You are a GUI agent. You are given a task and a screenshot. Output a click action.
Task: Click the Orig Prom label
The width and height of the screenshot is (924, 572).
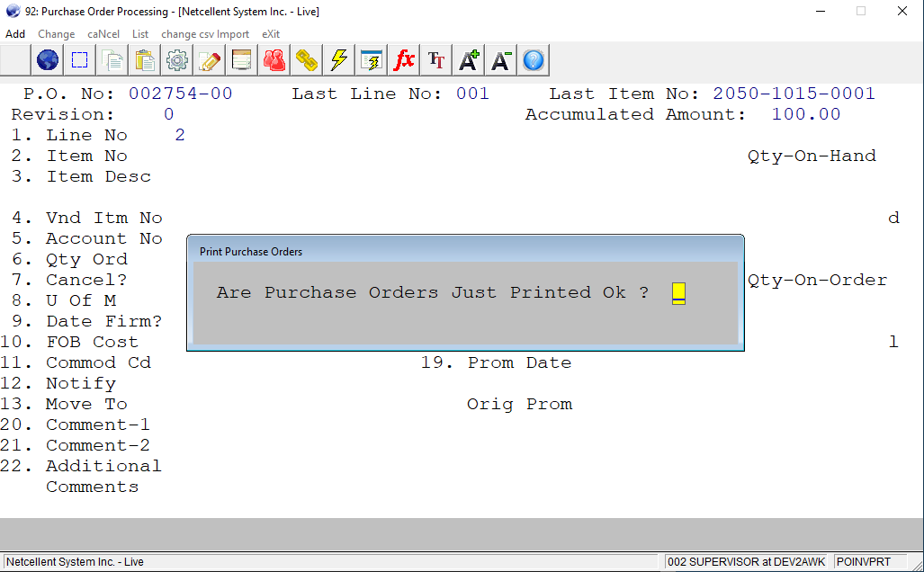click(520, 404)
